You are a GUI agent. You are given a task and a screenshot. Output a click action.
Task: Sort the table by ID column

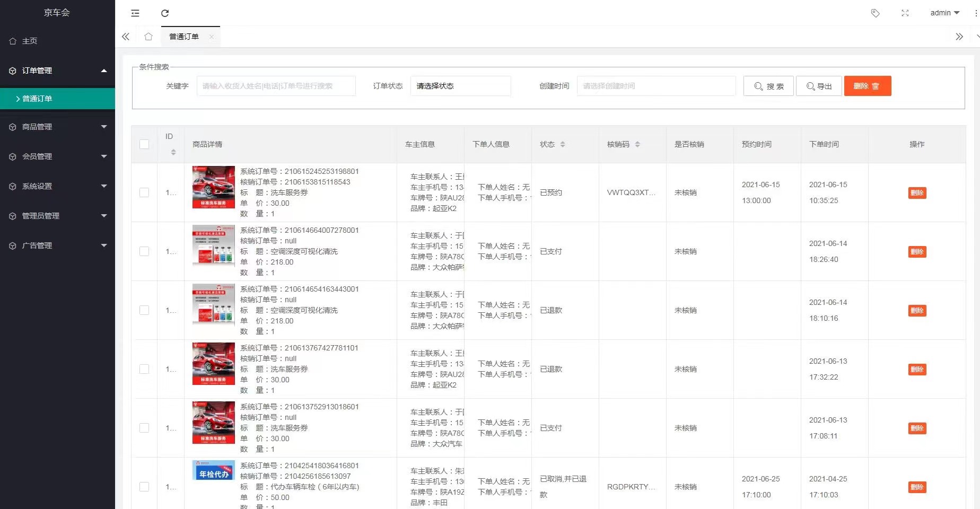click(x=173, y=152)
